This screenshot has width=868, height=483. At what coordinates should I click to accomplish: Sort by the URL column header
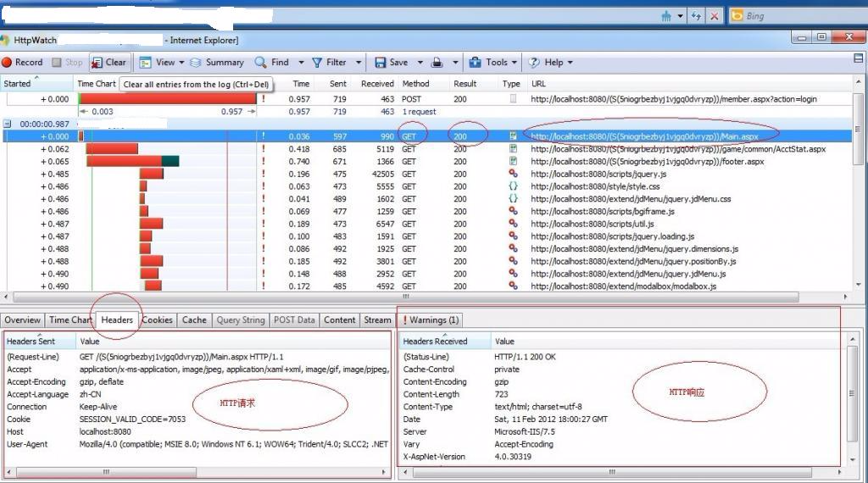(689, 84)
